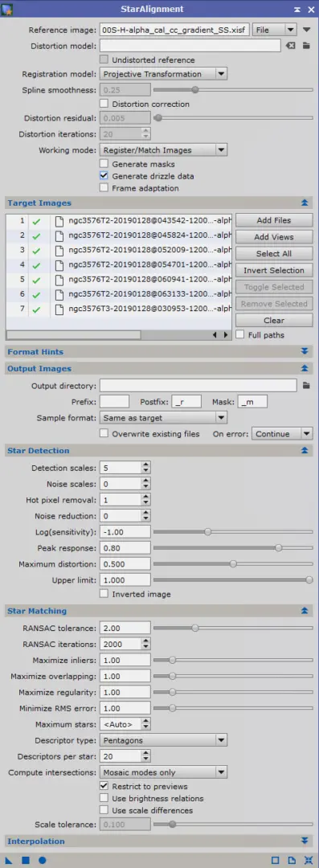Open the Browse Documentation icon
This screenshot has width=319, height=868.
pyautogui.click(x=276, y=860)
